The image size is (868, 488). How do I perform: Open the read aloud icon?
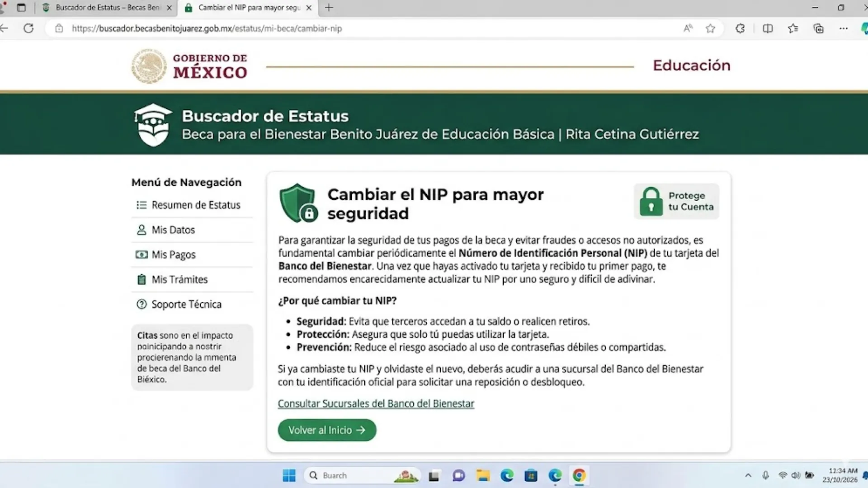tap(688, 28)
